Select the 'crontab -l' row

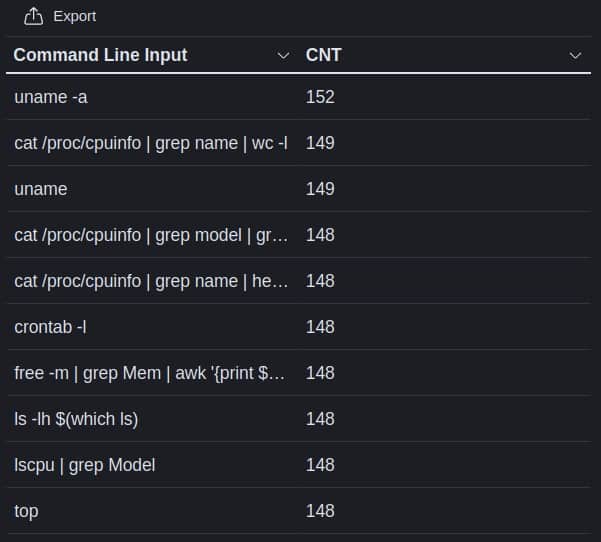tap(299, 327)
